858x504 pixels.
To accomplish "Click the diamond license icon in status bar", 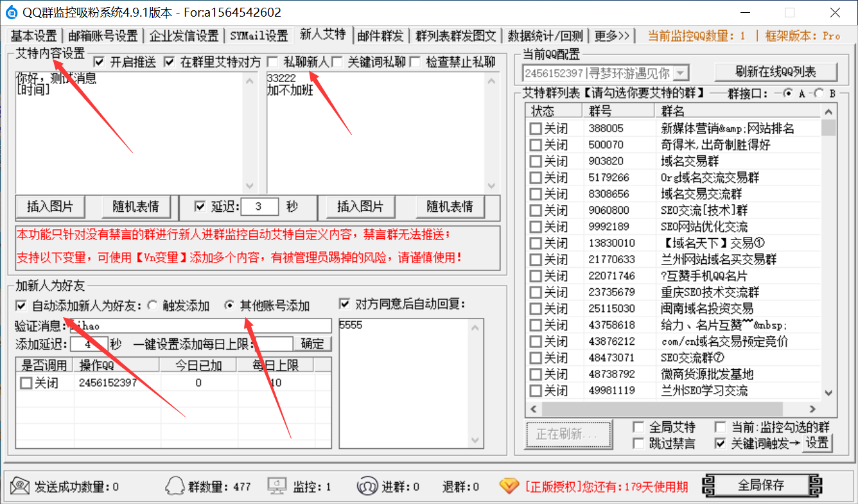I will point(509,486).
